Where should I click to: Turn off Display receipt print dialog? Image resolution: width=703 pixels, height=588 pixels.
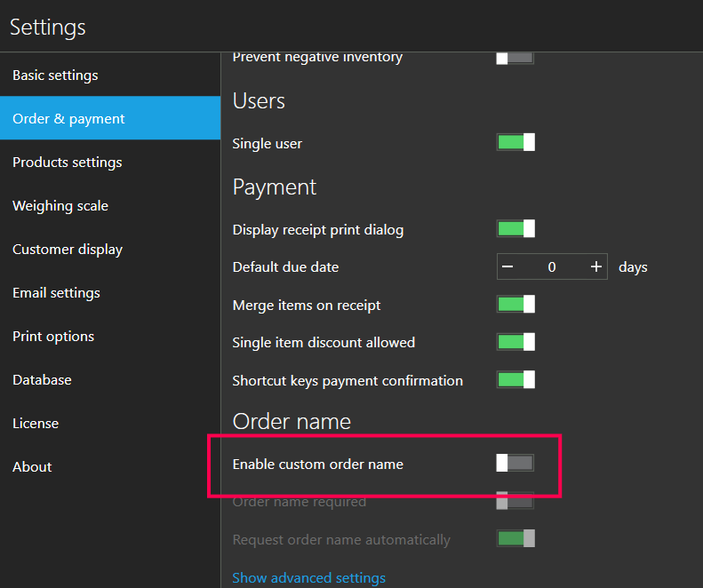(x=515, y=229)
